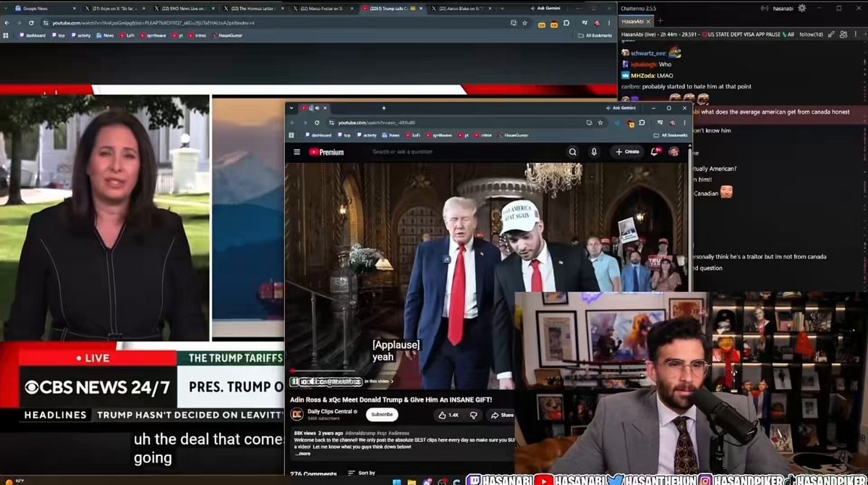Open All Bookmarks folder in front window
Viewport: 868px width, 485px height.
[669, 135]
